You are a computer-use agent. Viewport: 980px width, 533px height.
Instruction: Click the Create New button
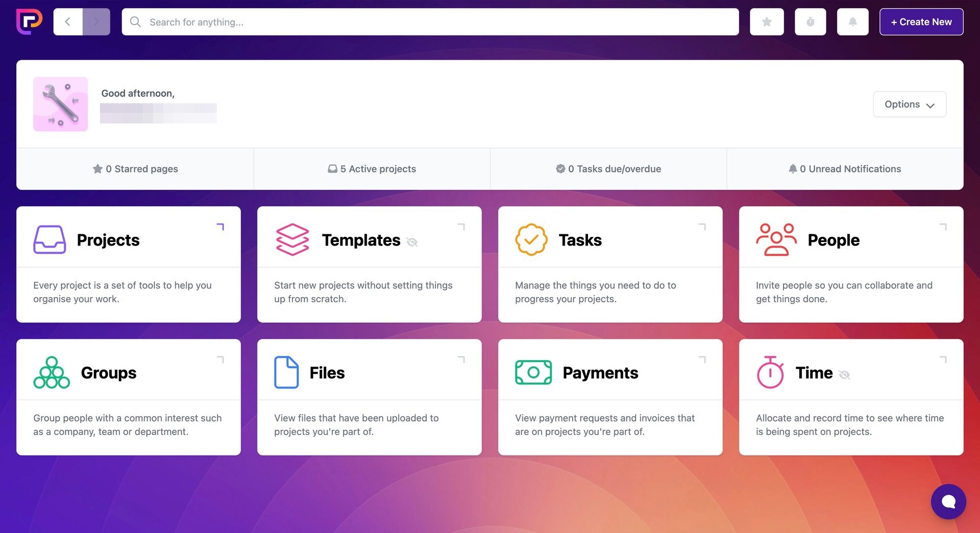(921, 22)
